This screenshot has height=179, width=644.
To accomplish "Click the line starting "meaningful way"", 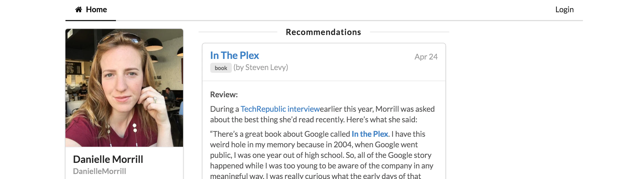I will 315,176.
